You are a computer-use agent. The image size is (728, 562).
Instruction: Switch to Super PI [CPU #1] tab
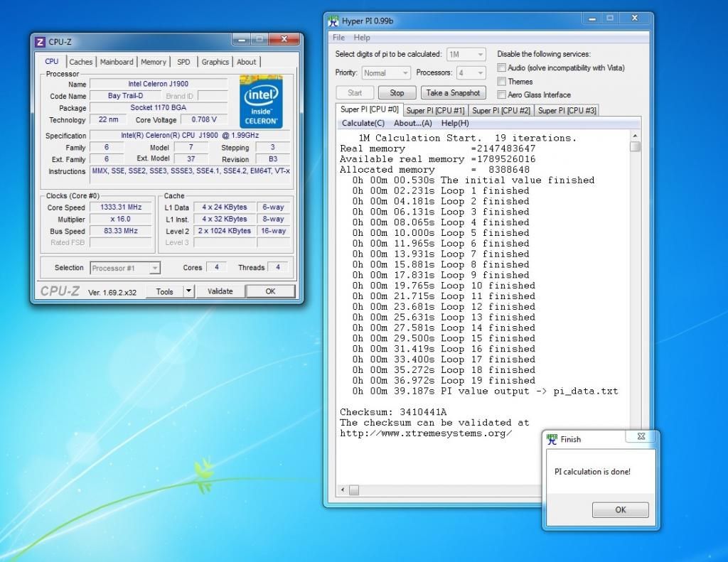click(436, 110)
